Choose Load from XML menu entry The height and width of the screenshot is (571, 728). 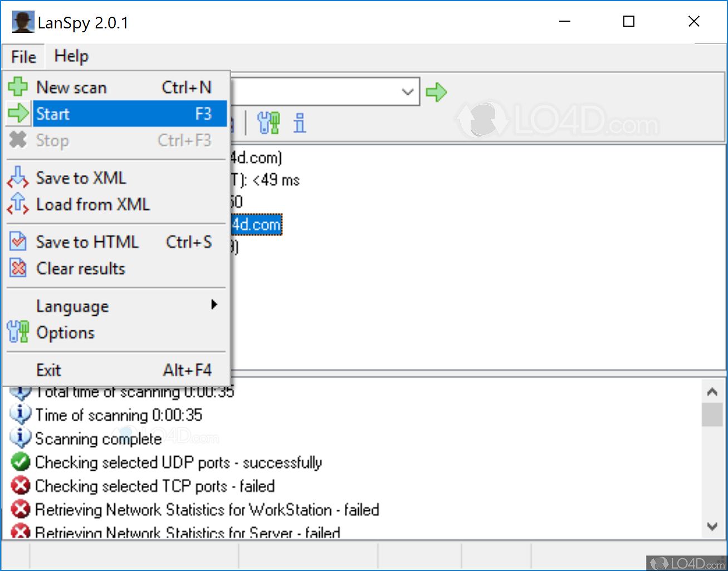117,204
